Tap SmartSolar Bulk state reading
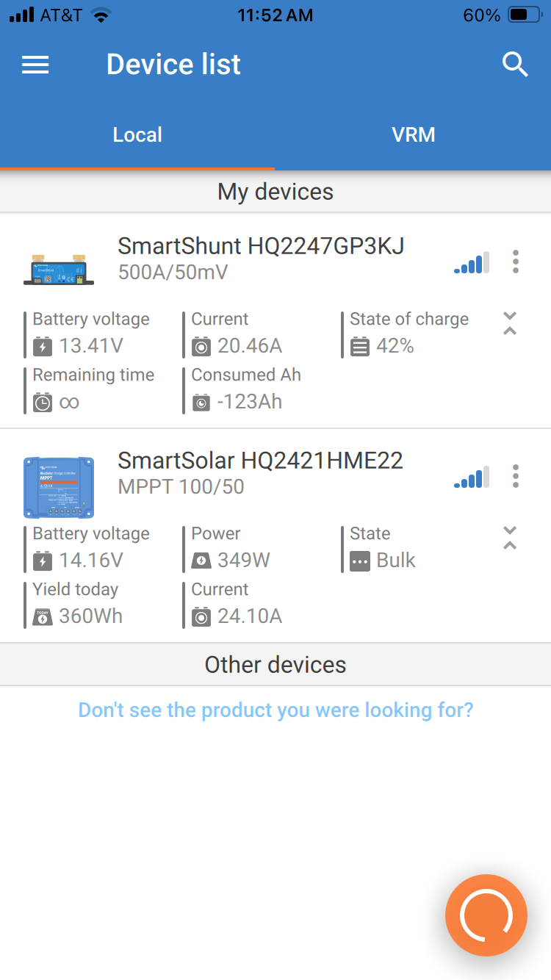Viewport: 551px width, 980px height. [395, 560]
